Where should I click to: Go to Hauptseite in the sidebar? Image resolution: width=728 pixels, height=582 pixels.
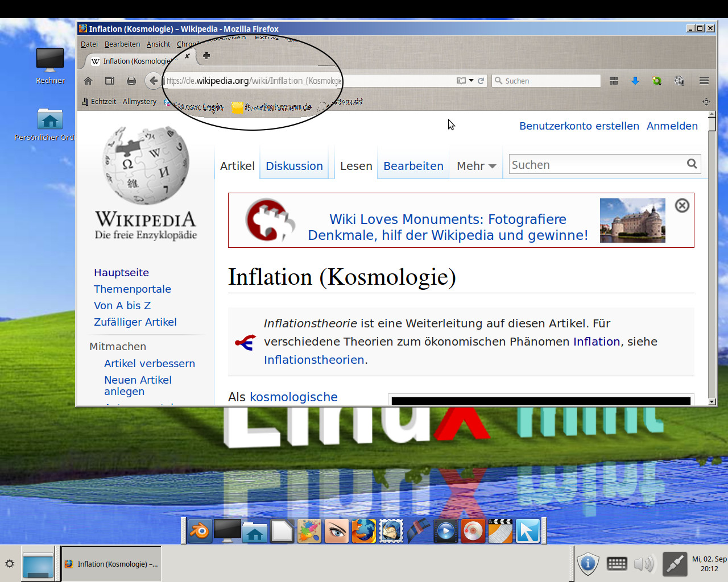(121, 273)
